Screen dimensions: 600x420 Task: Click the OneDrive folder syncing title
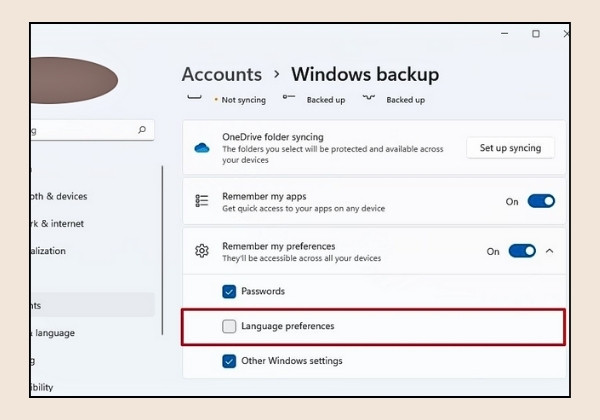pyautogui.click(x=273, y=137)
